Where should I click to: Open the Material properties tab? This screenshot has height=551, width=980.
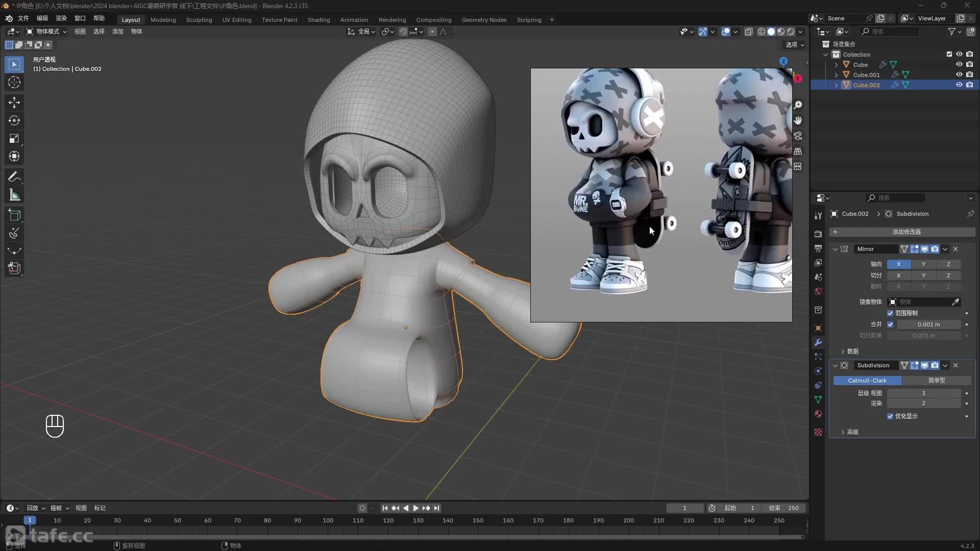[818, 414]
